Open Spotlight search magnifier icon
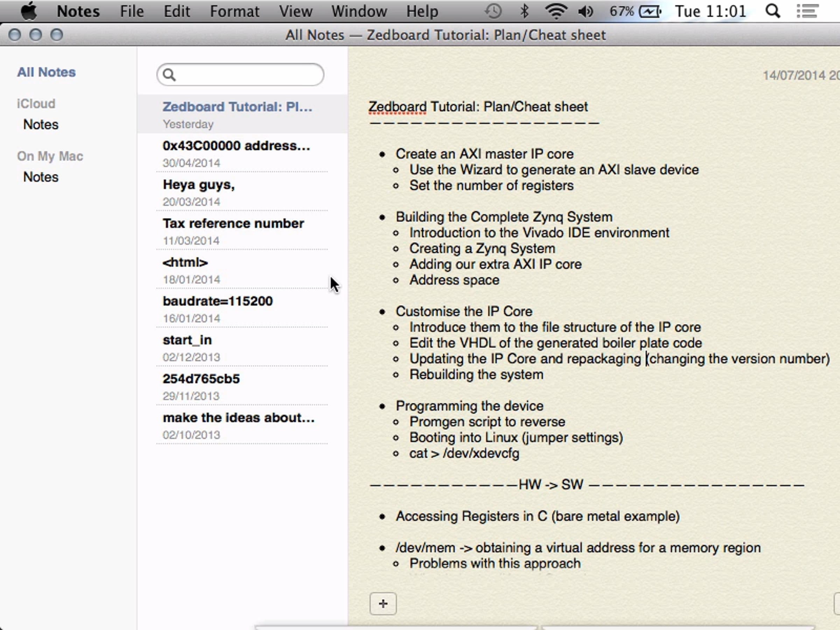This screenshot has height=630, width=840. [772, 12]
